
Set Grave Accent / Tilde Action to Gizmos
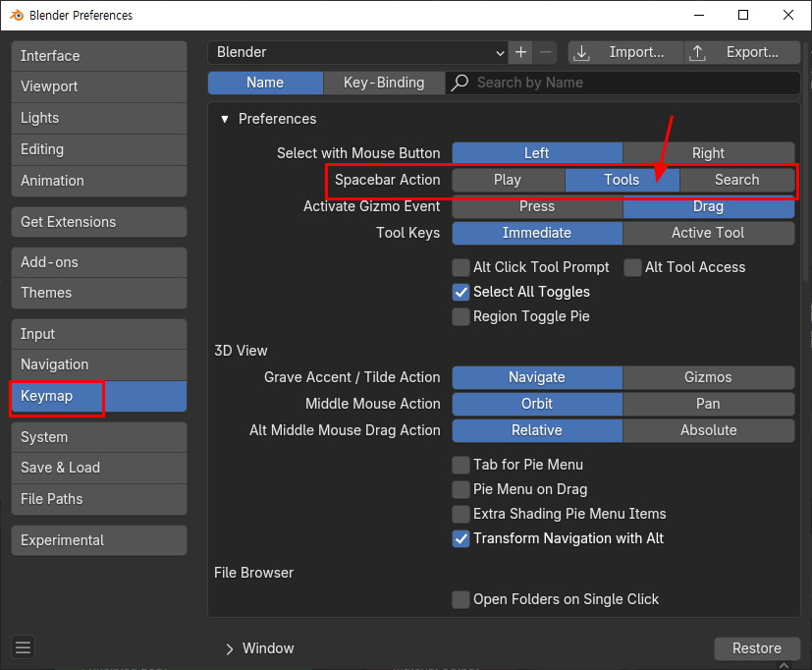[x=709, y=377]
